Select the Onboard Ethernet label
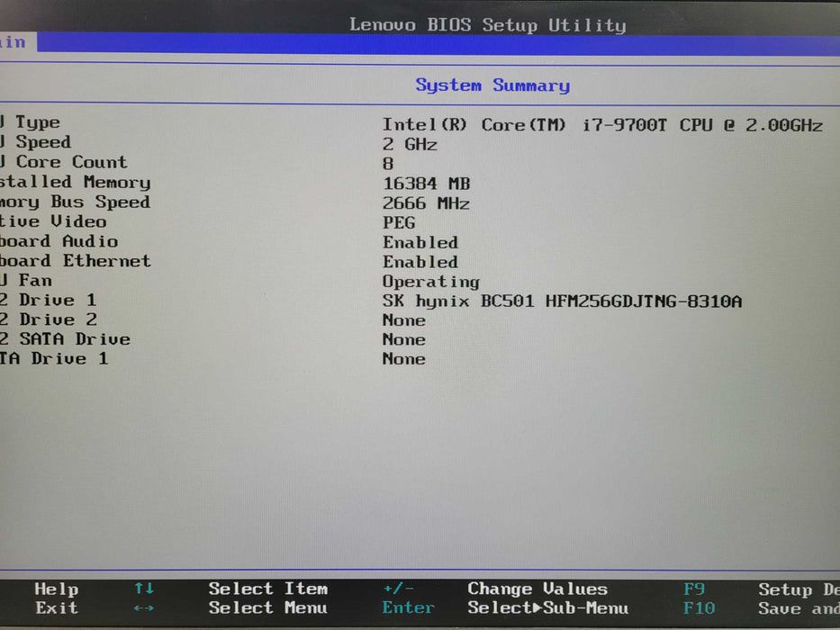The width and height of the screenshot is (840, 630). pos(75,261)
